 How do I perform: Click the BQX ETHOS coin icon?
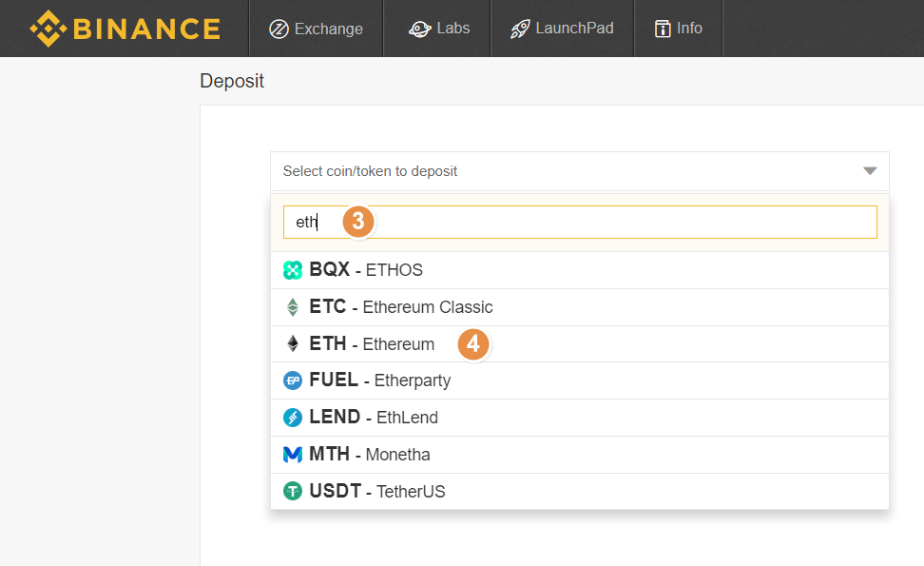click(x=293, y=270)
